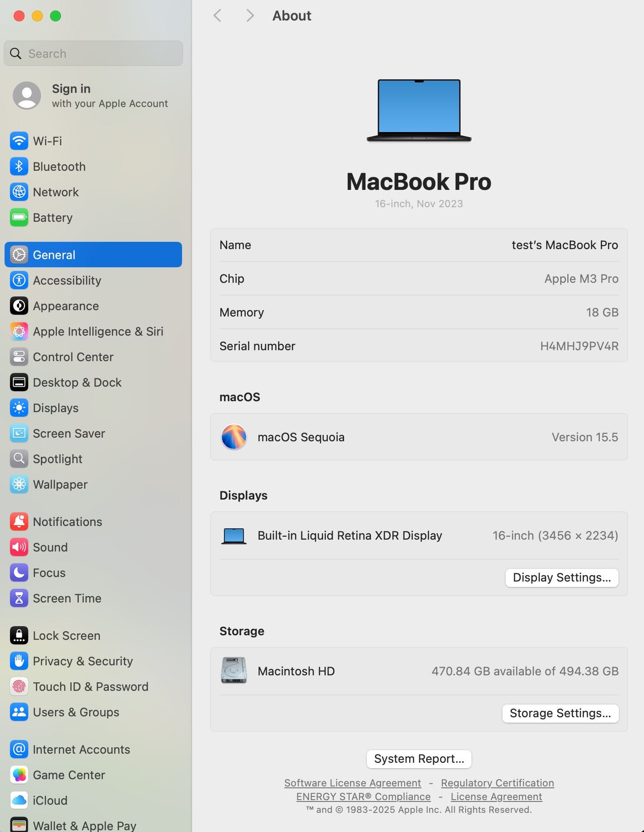Image resolution: width=644 pixels, height=832 pixels.
Task: Open Wallpaper flower icon
Action: tap(19, 484)
